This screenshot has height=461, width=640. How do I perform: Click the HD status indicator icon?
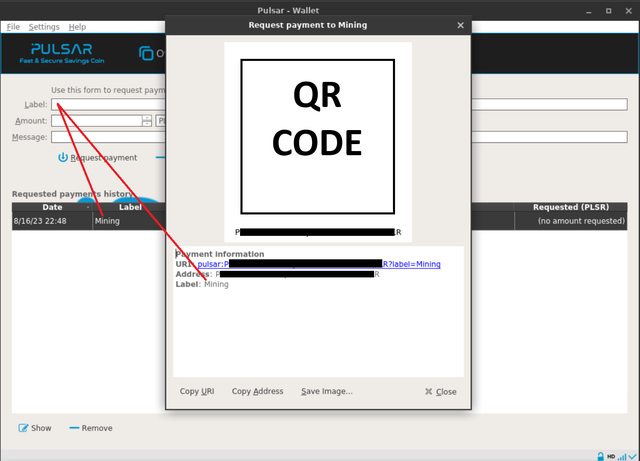tap(611, 457)
